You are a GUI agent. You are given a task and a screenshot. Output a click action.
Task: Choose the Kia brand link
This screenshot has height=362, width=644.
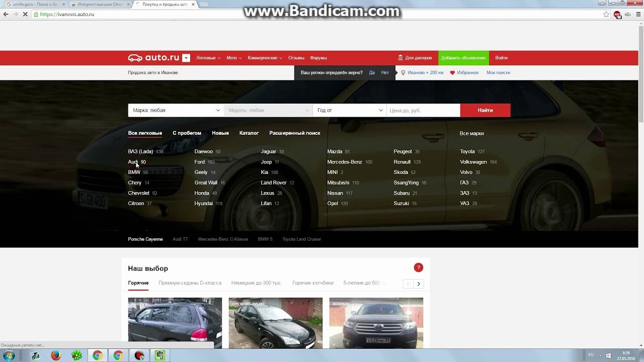(x=265, y=172)
